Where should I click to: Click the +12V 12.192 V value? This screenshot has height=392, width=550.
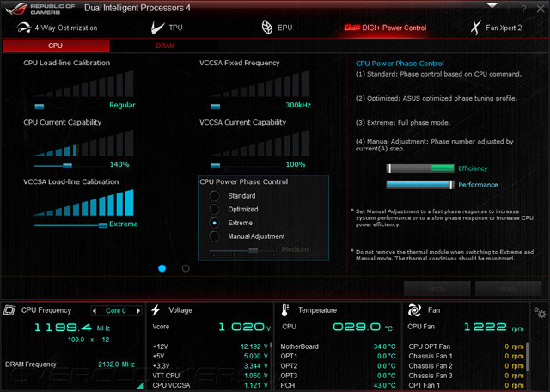[254, 346]
